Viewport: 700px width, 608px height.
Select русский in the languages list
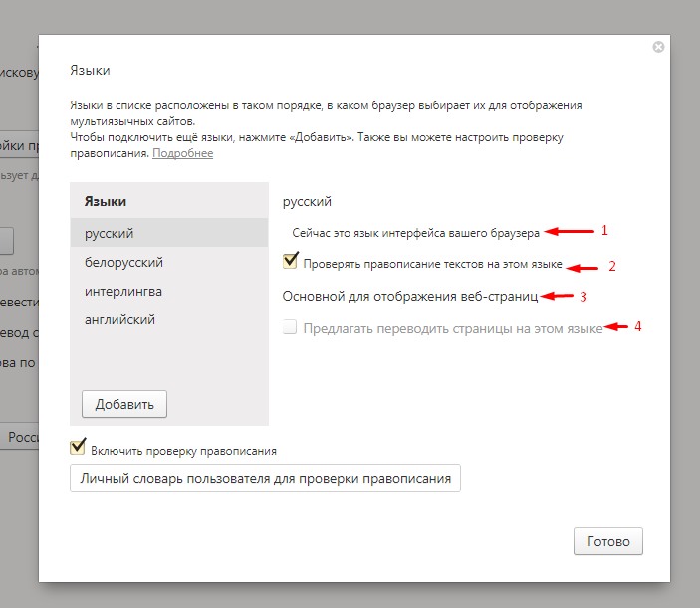click(169, 233)
